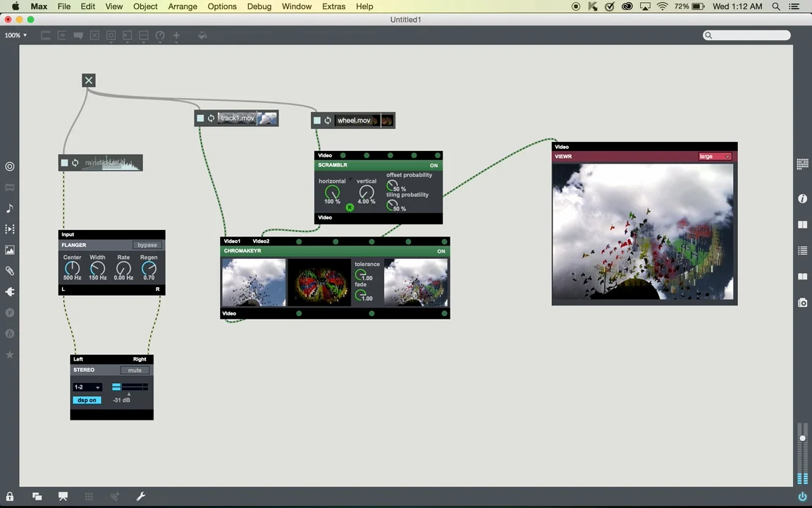This screenshot has width=812, height=508.
Task: Open the Object menu
Action: tap(145, 6)
